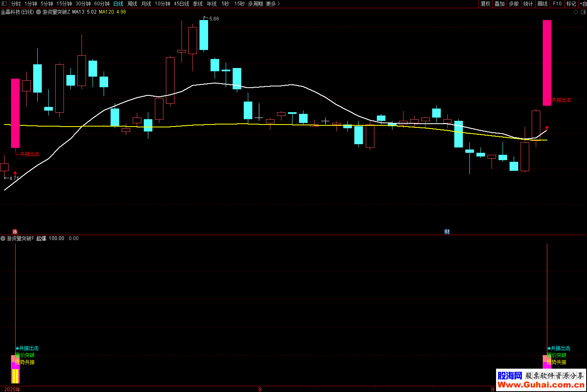
Task: Select the 60分钟 timeframe
Action: pos(102,4)
